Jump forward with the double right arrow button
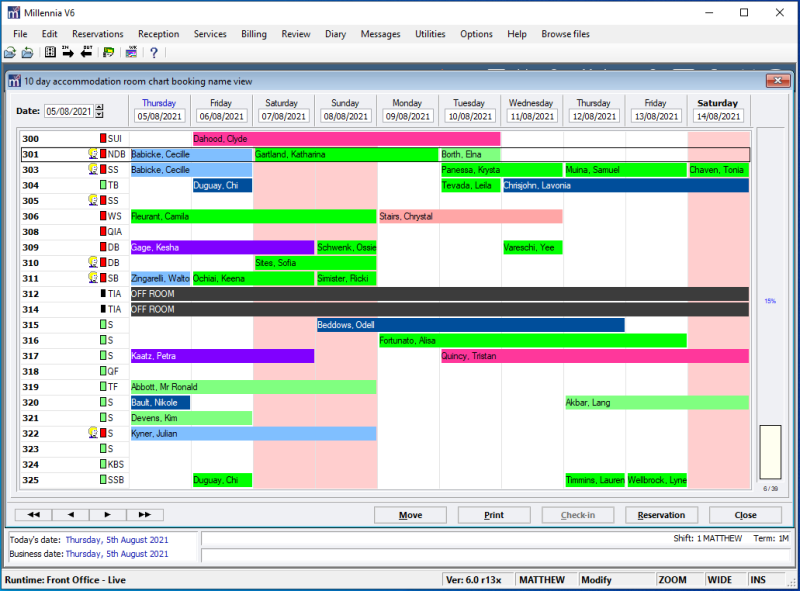 click(144, 515)
